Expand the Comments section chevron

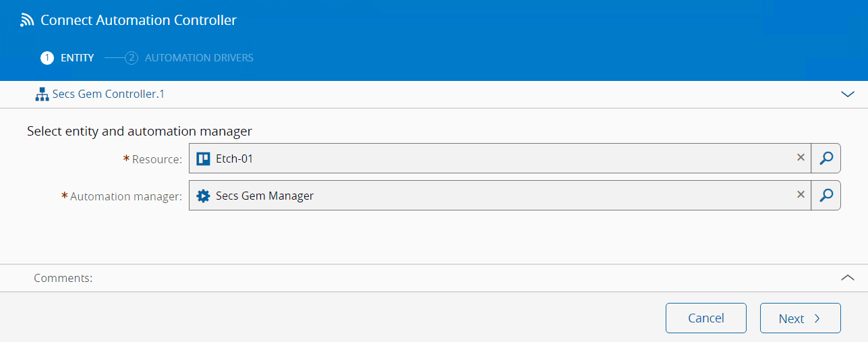click(848, 277)
